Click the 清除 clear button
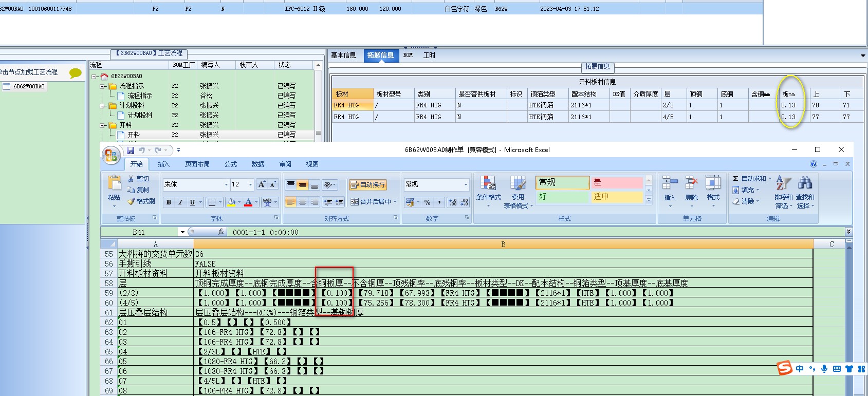Viewport: 868px width, 396px height. [745, 201]
